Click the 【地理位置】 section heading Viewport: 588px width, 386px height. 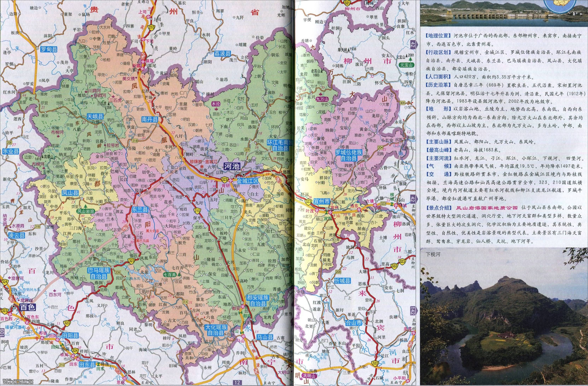(x=438, y=36)
